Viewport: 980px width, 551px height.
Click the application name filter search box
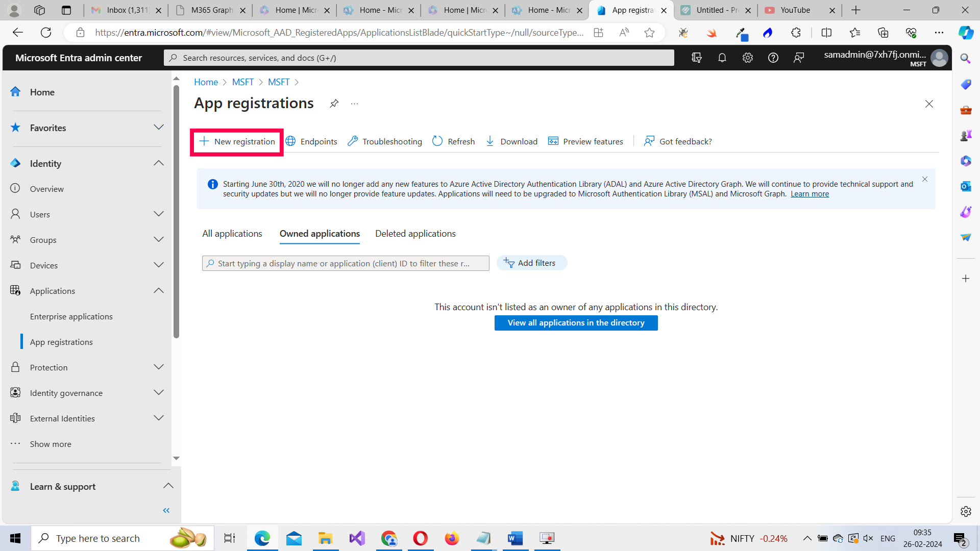[345, 263]
